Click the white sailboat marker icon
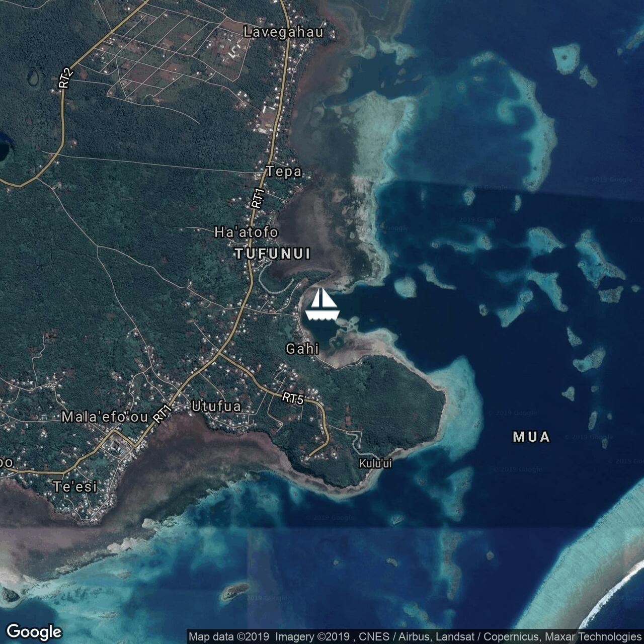644x644 pixels. pos(322,305)
